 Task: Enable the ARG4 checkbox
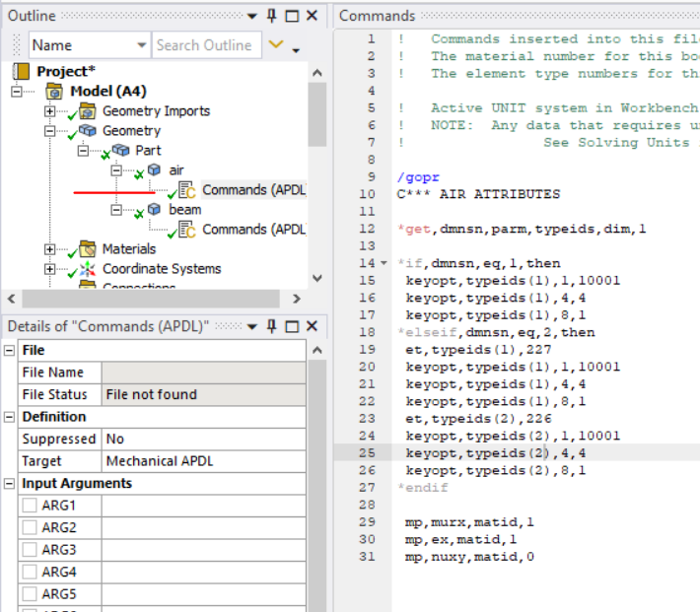(30, 572)
